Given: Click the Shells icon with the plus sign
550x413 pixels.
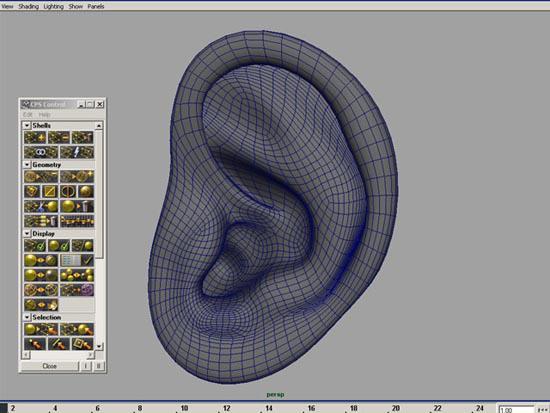Looking at the screenshot, I should click(35, 138).
